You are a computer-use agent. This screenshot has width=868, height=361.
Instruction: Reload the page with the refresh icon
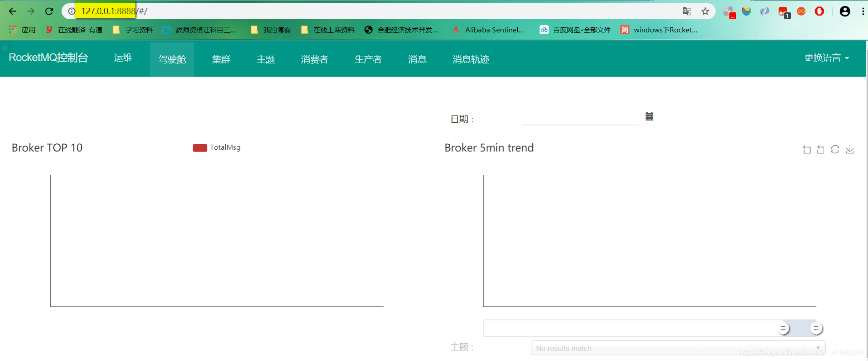(x=49, y=11)
